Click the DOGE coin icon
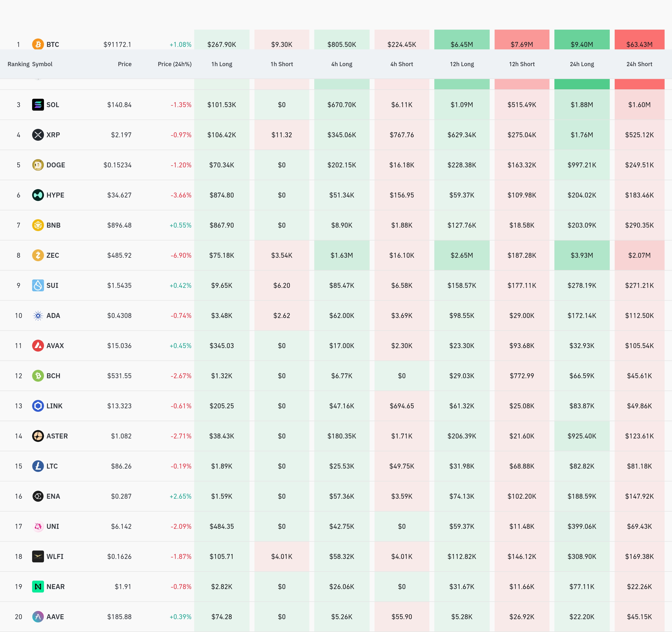Viewport: 672px width, 632px height. 38,165
